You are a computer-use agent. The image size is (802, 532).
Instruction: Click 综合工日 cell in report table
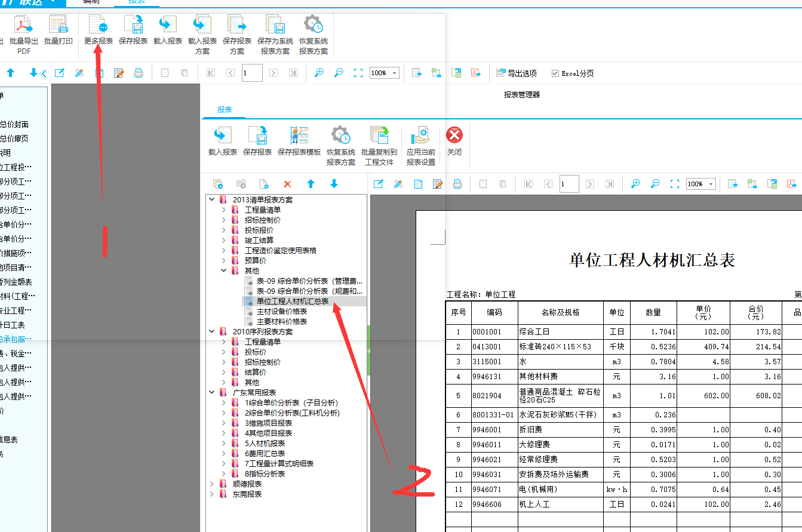click(561, 331)
